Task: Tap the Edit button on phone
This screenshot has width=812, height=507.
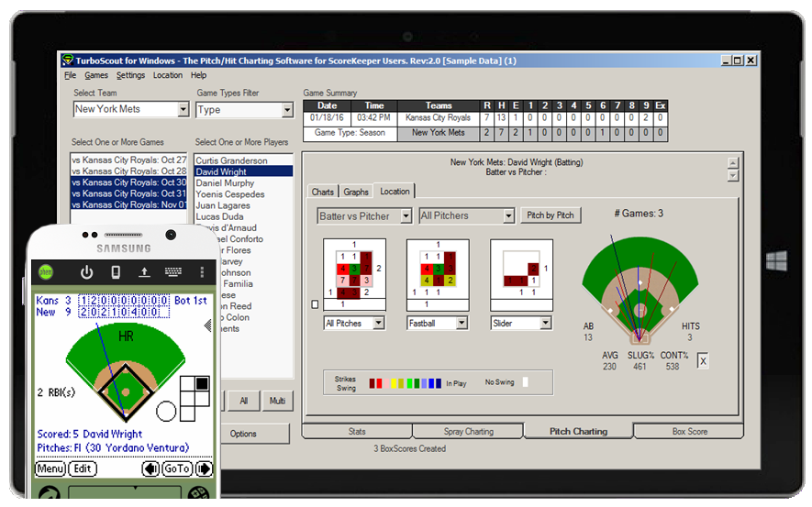Action: coord(83,468)
